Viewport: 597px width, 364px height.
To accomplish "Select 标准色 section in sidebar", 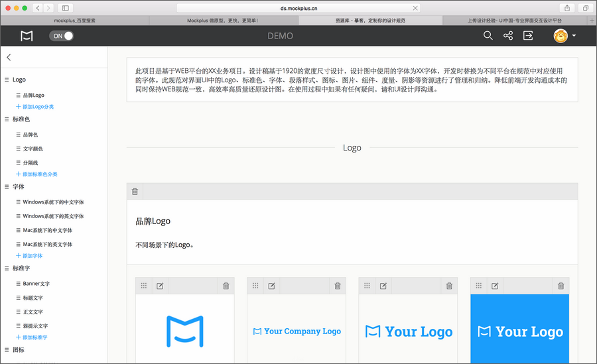I will (21, 119).
